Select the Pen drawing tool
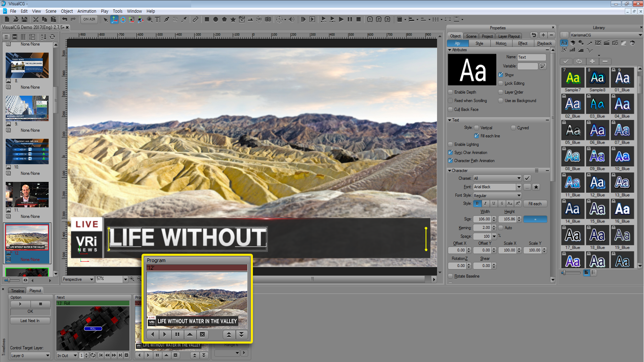 point(167,19)
